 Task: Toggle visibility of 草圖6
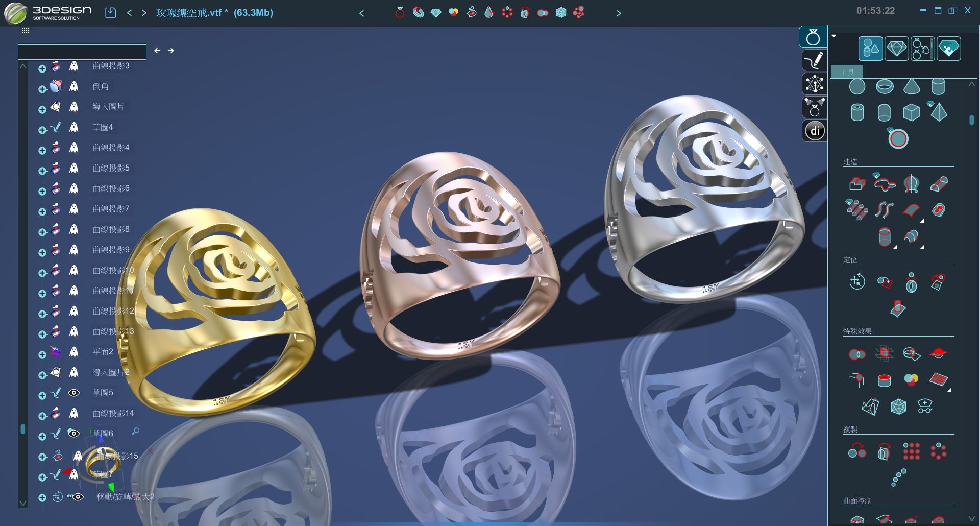click(x=74, y=434)
